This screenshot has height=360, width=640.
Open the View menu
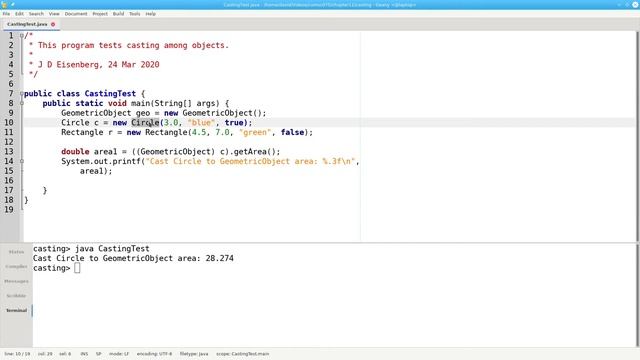(54, 13)
